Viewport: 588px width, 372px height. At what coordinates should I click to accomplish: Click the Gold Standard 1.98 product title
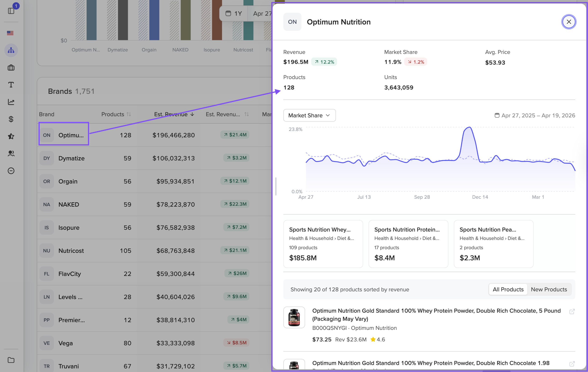click(431, 363)
